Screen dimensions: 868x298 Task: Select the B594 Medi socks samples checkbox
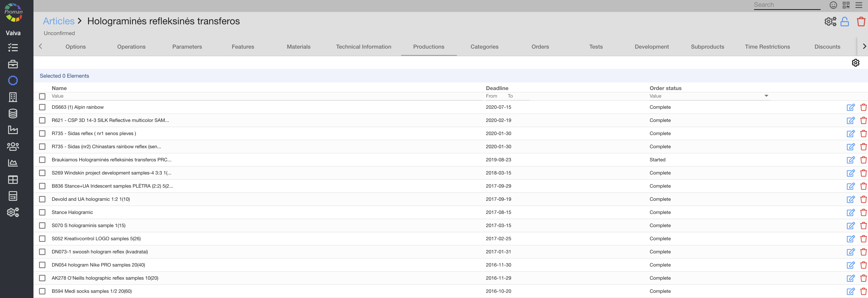coord(42,291)
